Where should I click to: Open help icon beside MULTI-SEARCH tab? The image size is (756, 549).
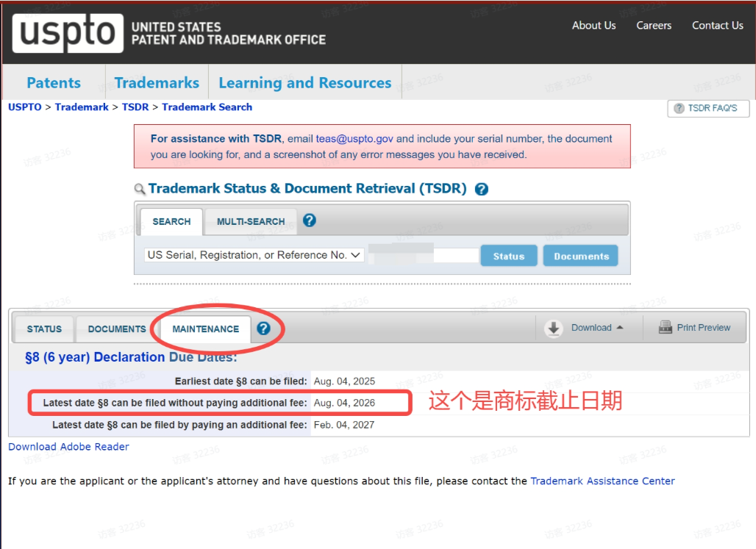pyautogui.click(x=310, y=220)
